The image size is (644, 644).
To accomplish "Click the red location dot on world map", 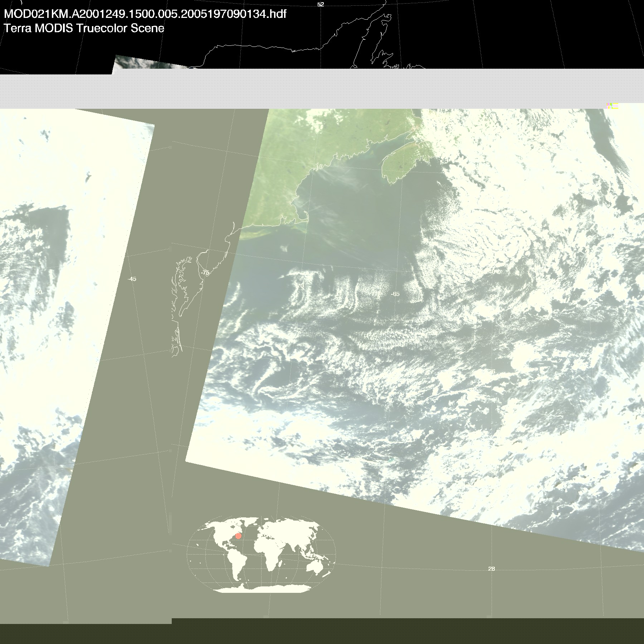I will pyautogui.click(x=239, y=536).
